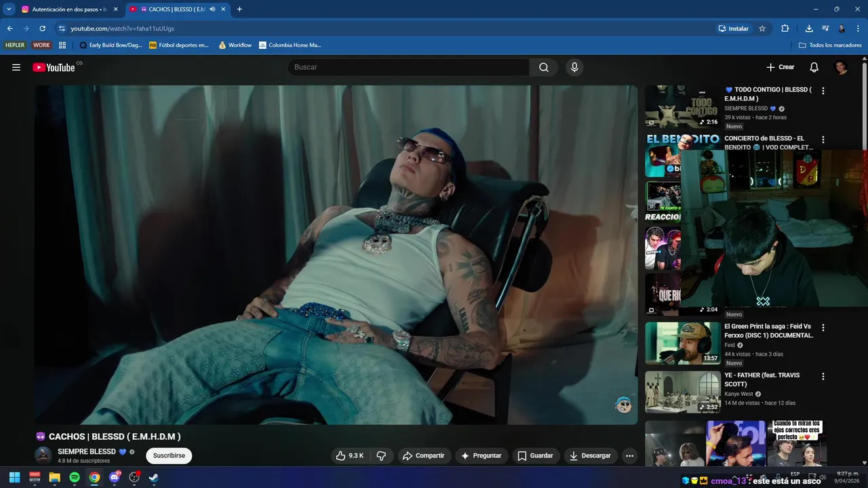868x488 pixels.
Task: Open HEPLER bookmark group
Action: point(15,45)
